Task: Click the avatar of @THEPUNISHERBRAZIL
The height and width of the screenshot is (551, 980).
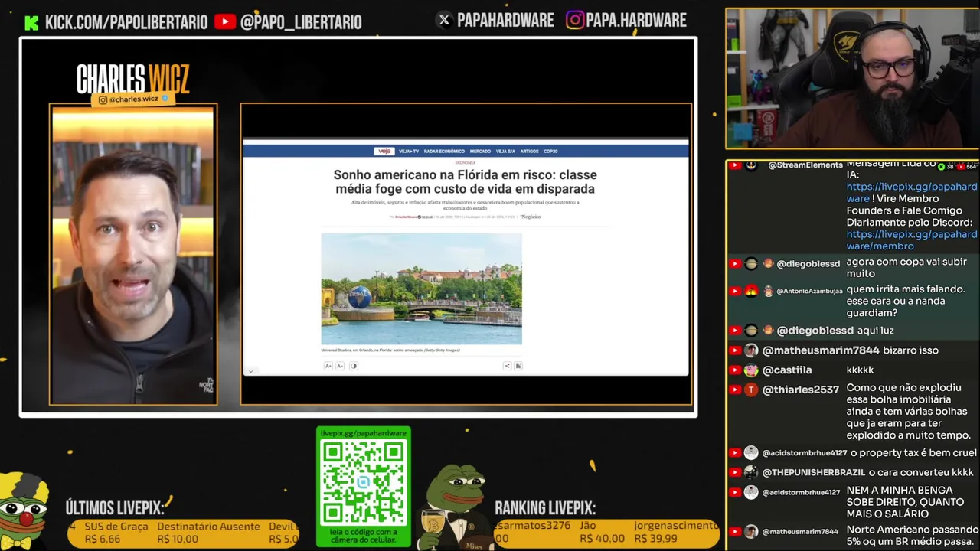Action: (x=751, y=473)
